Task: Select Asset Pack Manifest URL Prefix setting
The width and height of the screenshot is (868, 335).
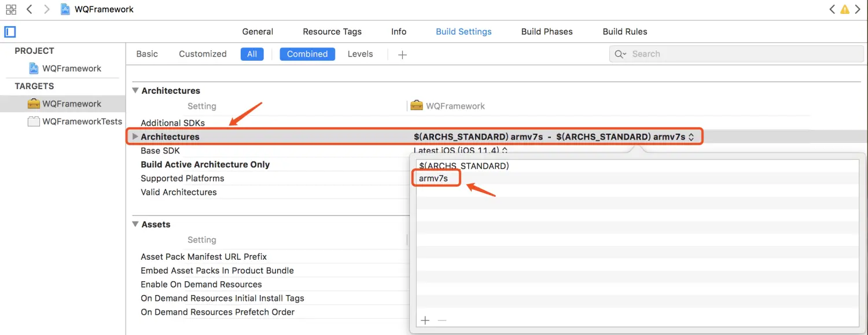Action: click(x=204, y=256)
